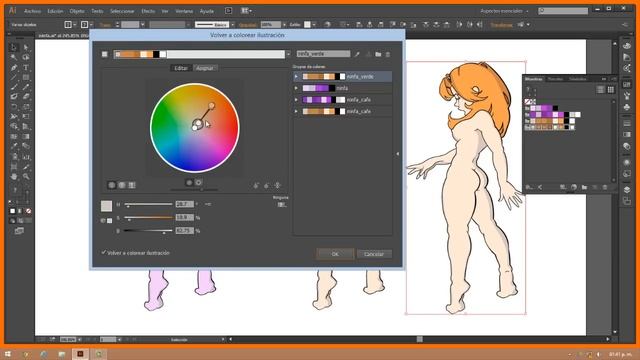
Task: Click the H hue slider
Action: 148,204
